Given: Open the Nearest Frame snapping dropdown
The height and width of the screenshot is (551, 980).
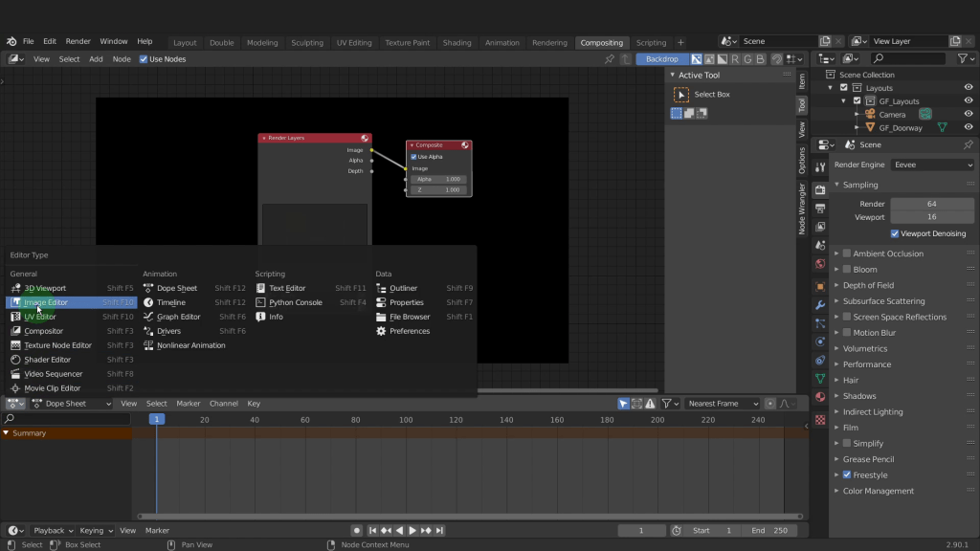Looking at the screenshot, I should [x=723, y=404].
